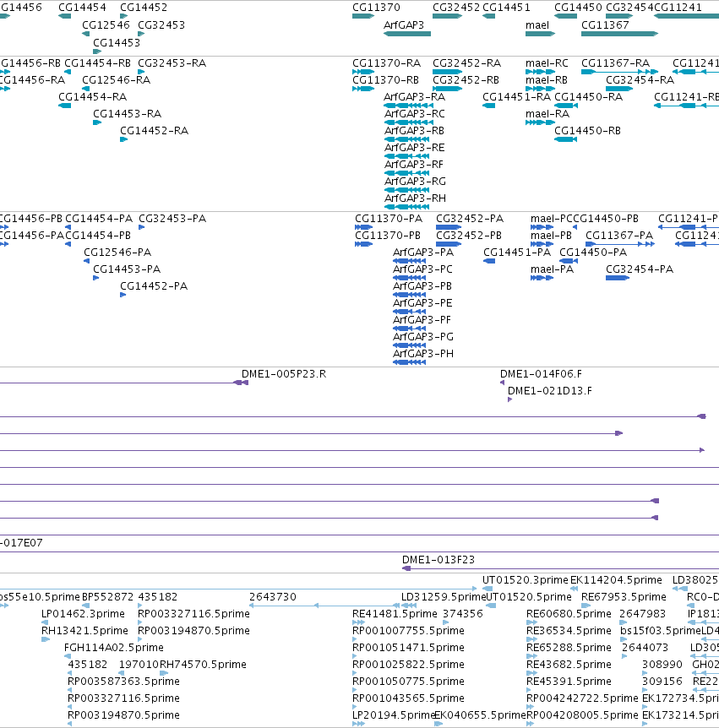Screen dimensions: 719x728
Task: Select BAC end DME1-014F06.F label
Action: (541, 374)
